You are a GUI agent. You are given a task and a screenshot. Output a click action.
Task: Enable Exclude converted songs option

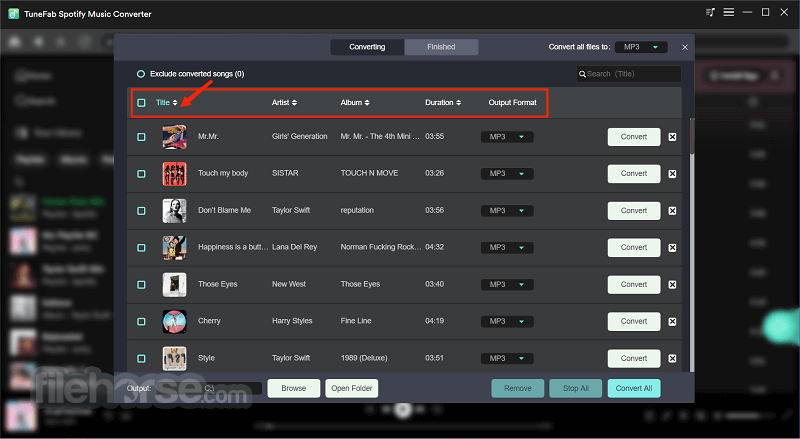click(x=141, y=74)
